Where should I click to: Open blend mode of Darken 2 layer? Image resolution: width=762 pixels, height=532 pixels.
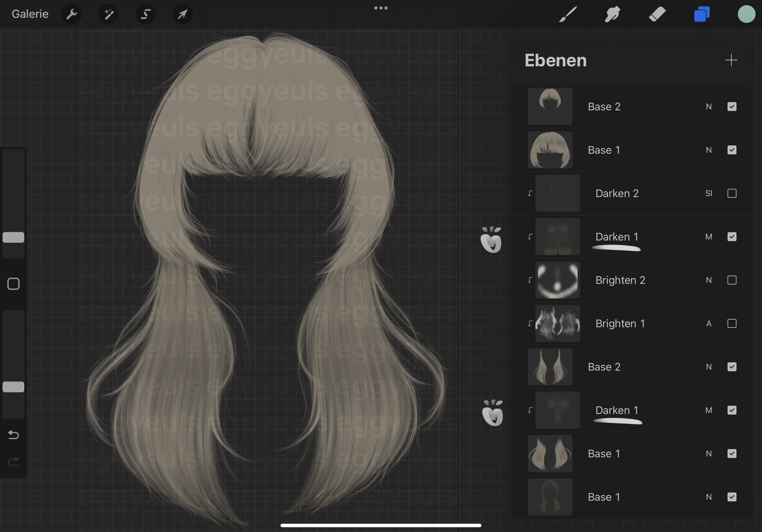pos(709,194)
